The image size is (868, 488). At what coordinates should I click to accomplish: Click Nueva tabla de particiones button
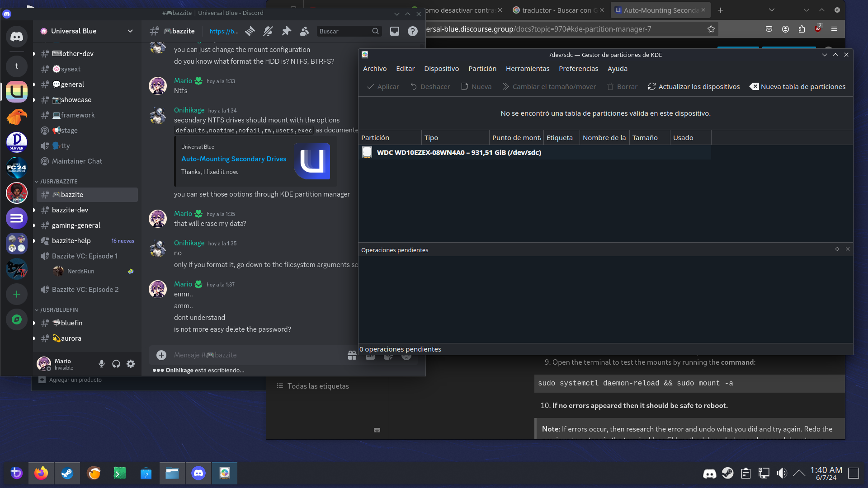click(797, 87)
